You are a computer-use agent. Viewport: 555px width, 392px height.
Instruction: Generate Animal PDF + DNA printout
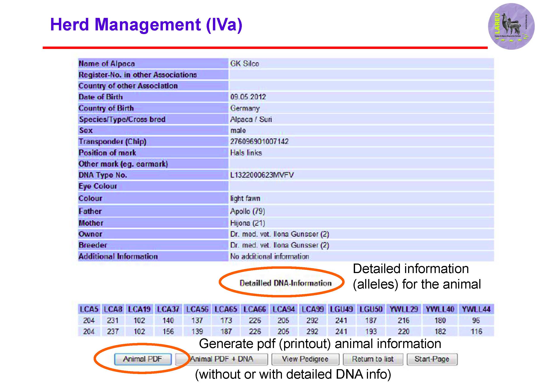(x=222, y=359)
